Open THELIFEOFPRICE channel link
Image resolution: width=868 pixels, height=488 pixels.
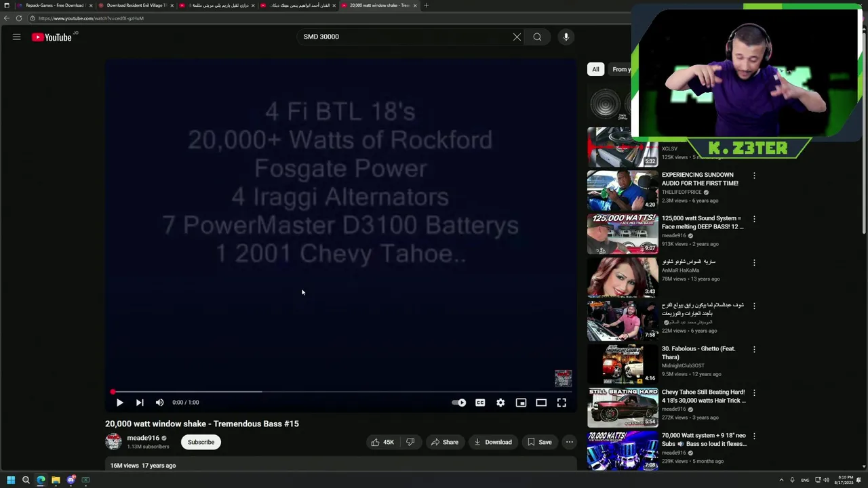[x=682, y=192]
